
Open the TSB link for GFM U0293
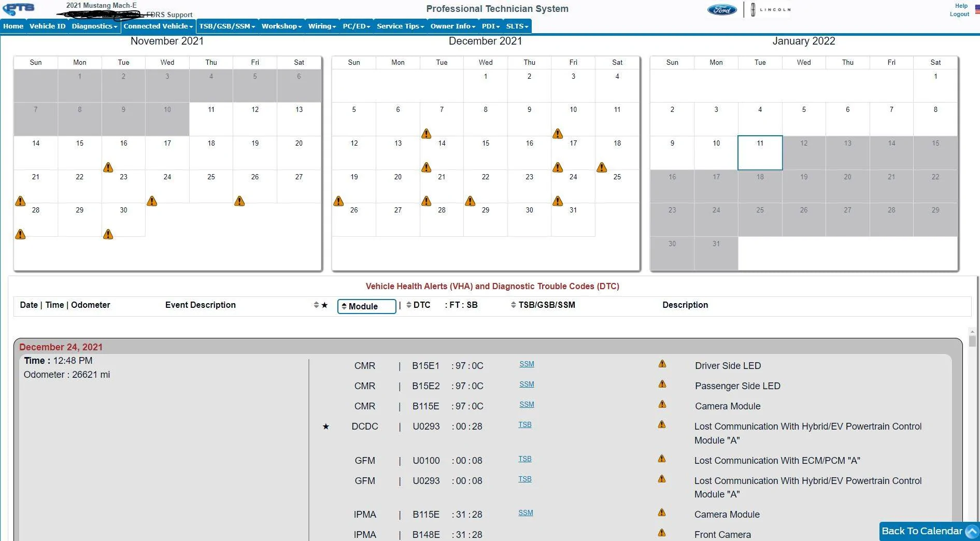tap(525, 479)
